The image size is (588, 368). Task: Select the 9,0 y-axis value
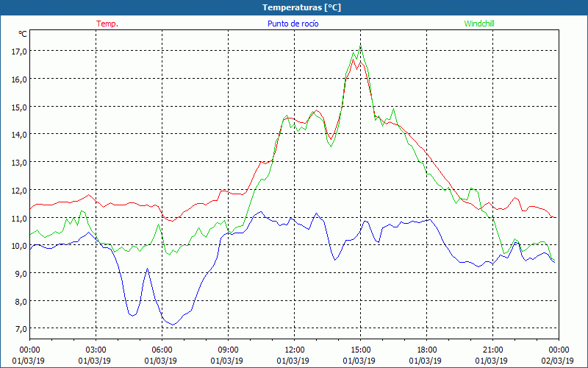[21, 273]
